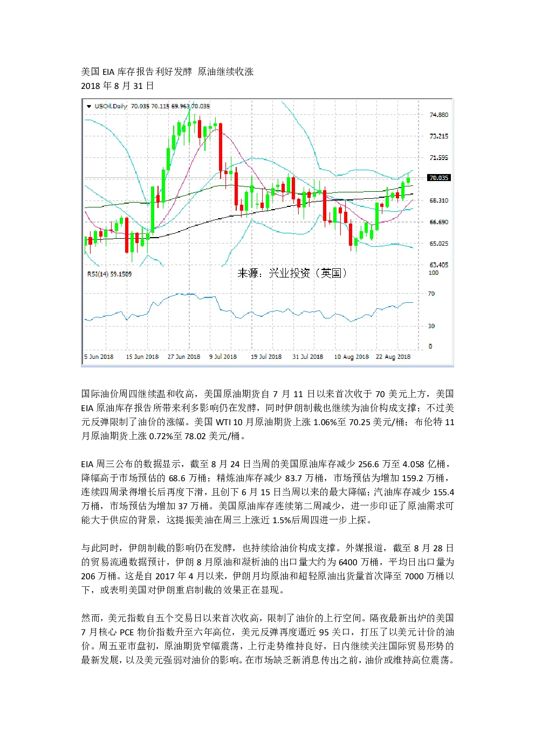Click the paragraph starting with 国际油价周四
Viewport: 535px width, 756px height.
[267, 415]
